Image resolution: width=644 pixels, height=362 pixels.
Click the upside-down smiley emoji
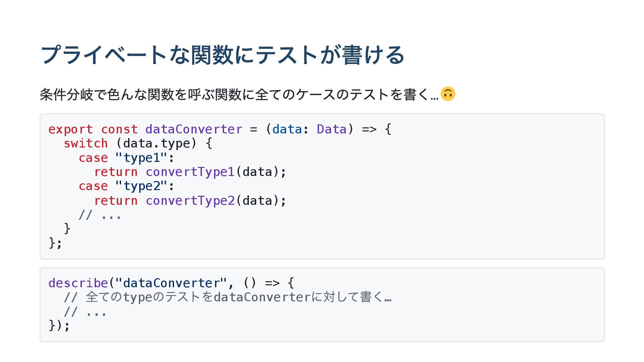point(448,94)
